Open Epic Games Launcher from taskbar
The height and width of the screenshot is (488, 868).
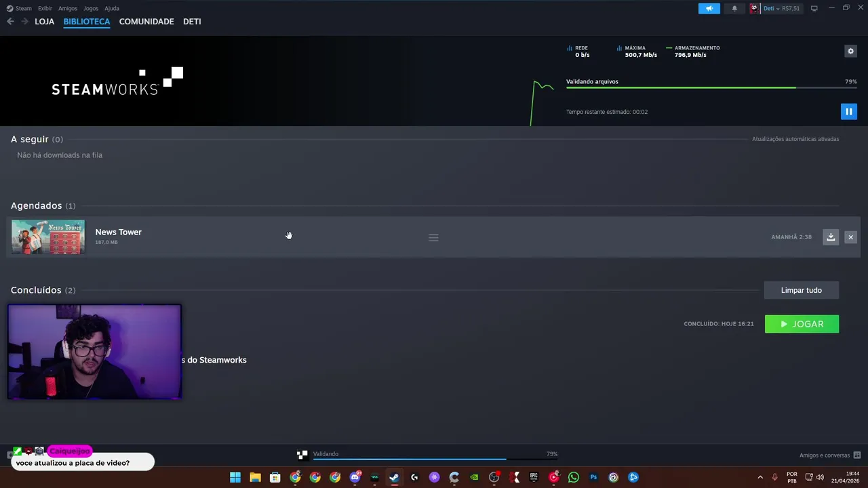tap(534, 477)
